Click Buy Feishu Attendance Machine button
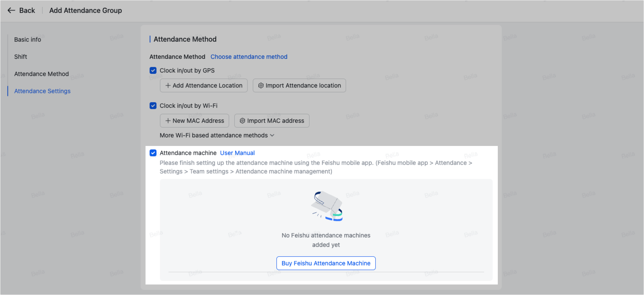 tap(326, 263)
